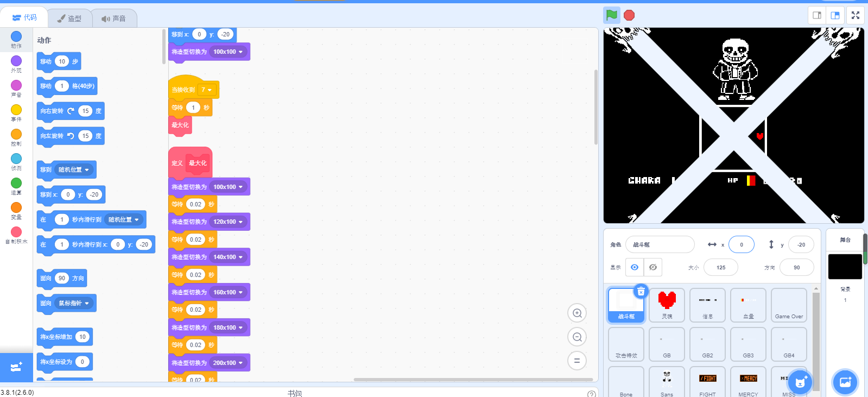The image size is (868, 397).
Task: Click the 向右旋转 15 度 block
Action: (x=71, y=111)
